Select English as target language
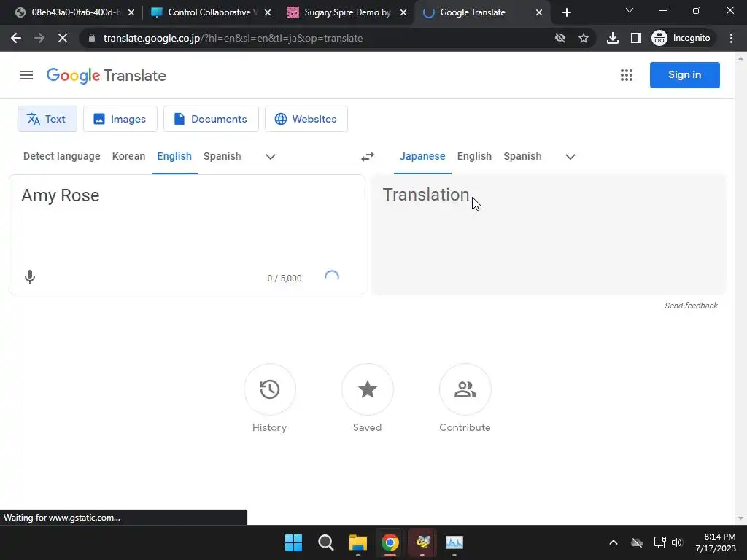Viewport: 747px width, 560px height. point(474,156)
